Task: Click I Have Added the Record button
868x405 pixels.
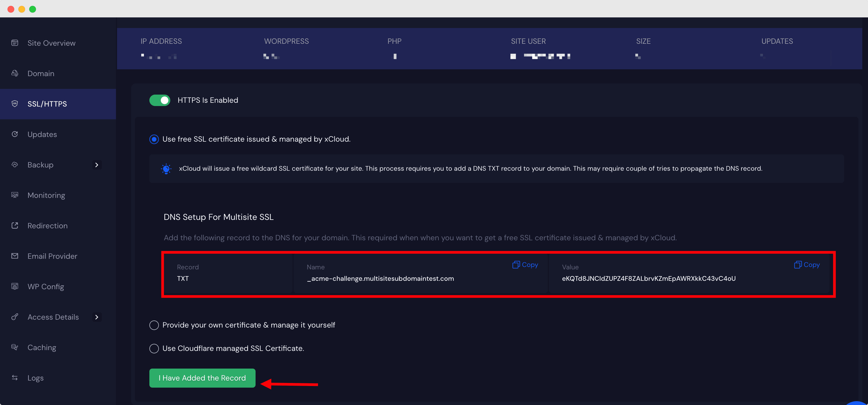Action: (x=202, y=378)
